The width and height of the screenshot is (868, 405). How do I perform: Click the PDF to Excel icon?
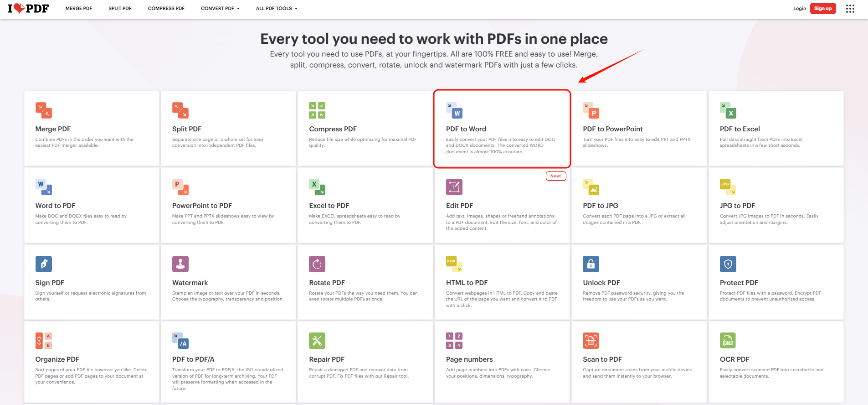[728, 110]
